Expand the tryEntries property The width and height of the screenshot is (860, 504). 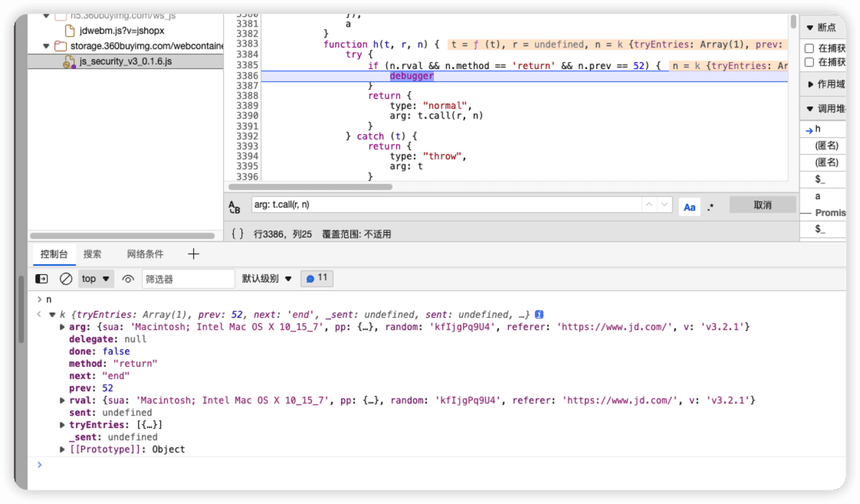(63, 425)
